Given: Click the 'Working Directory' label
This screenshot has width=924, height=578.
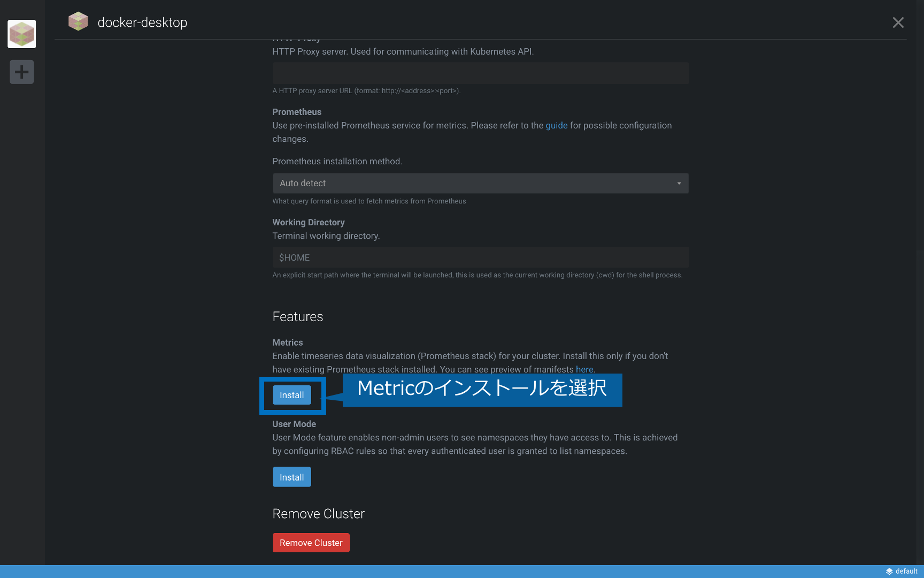Looking at the screenshot, I should click(309, 222).
